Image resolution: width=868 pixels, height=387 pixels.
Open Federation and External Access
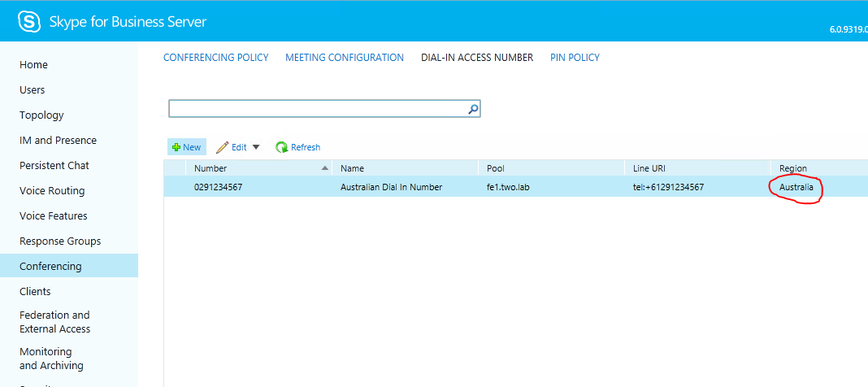(55, 322)
